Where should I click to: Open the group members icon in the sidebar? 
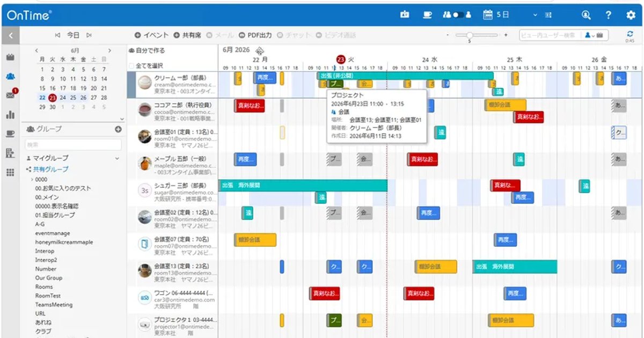pos(10,76)
